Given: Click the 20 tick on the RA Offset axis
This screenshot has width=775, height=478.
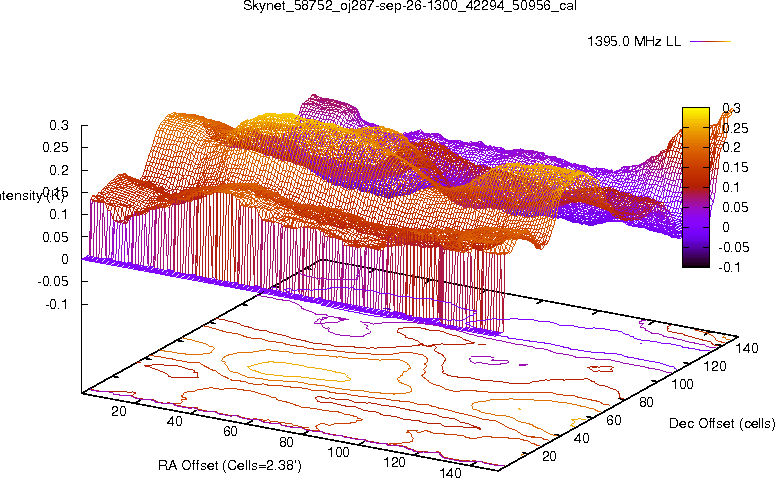Looking at the screenshot, I should pos(119,411).
